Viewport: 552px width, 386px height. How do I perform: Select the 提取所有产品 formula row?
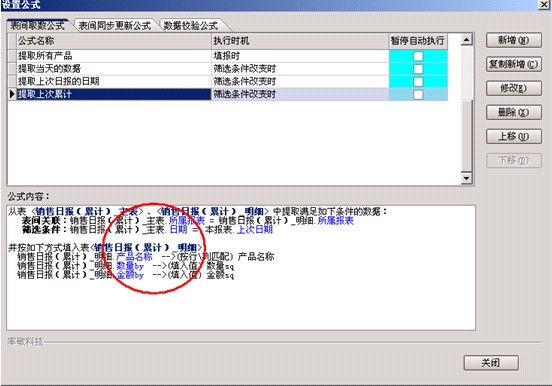(228, 56)
